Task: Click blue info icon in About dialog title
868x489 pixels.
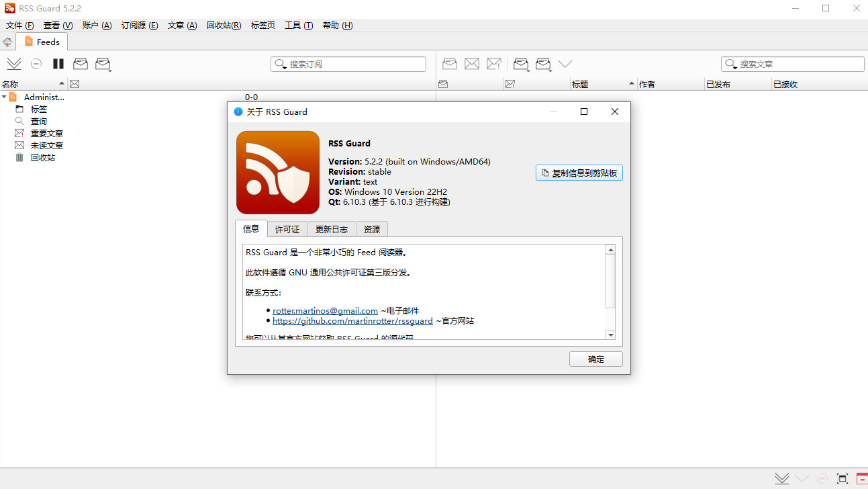Action: pyautogui.click(x=238, y=112)
